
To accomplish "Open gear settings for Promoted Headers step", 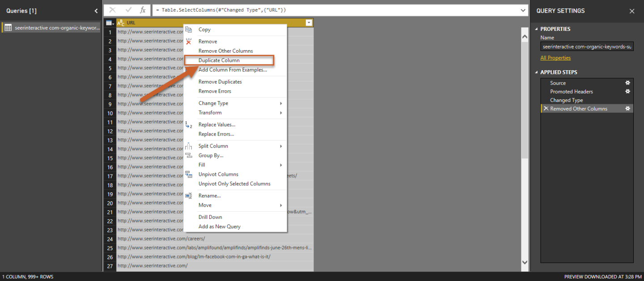I will click(627, 91).
